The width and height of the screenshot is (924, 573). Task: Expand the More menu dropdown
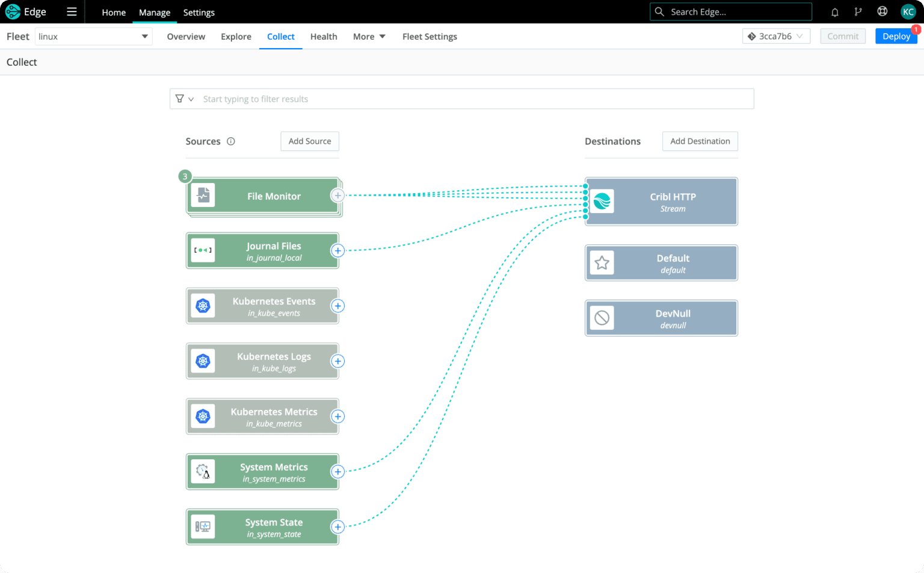tap(369, 37)
